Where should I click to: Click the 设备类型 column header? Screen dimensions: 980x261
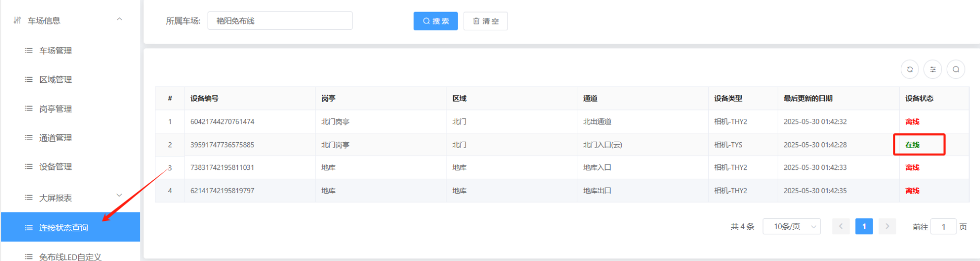[728, 98]
